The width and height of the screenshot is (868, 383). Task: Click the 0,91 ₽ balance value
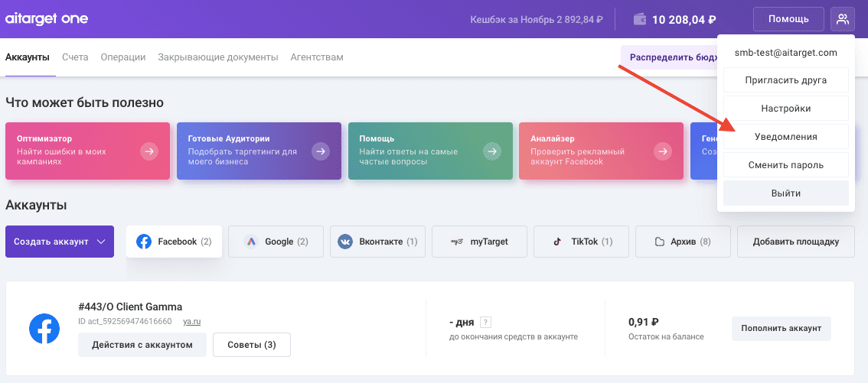point(643,322)
